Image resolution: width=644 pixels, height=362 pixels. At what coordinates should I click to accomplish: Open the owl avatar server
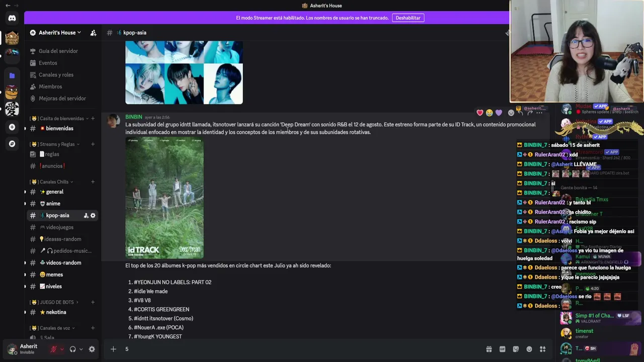(12, 92)
